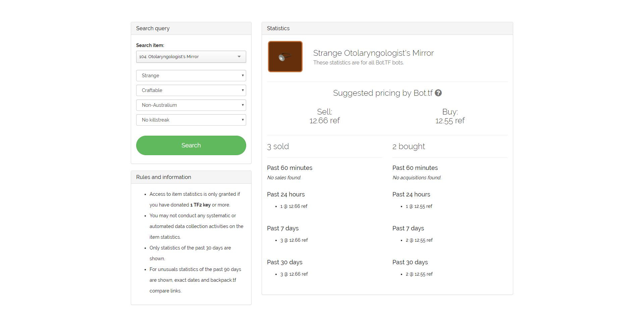Expand the Strange quality dropdown
Viewport: 644px width, 315px height.
pos(191,76)
